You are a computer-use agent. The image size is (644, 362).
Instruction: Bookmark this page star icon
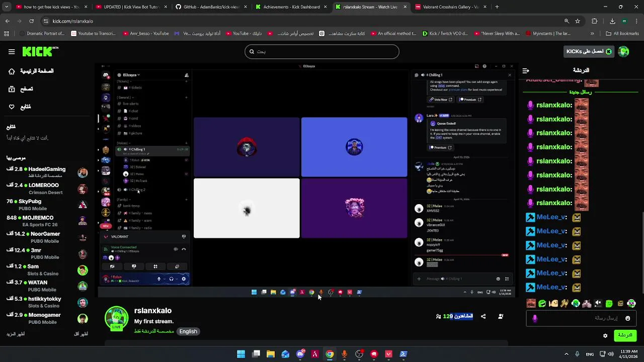pos(578,21)
